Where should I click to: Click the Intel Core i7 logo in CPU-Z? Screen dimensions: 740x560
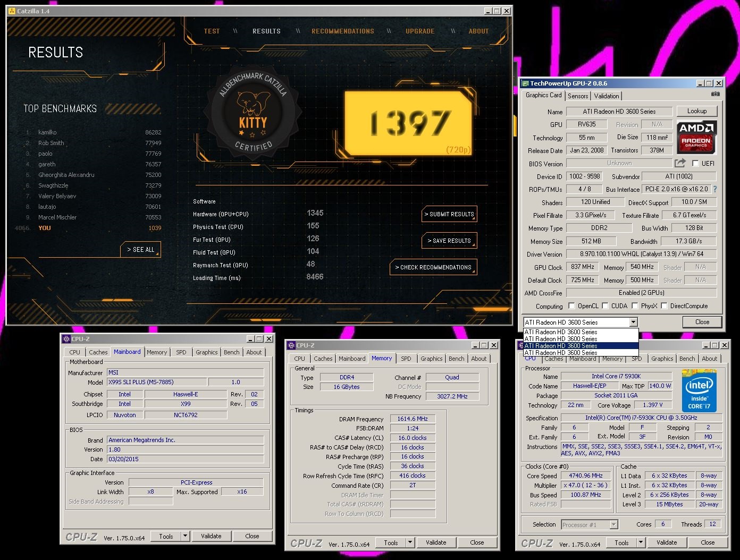tap(699, 391)
